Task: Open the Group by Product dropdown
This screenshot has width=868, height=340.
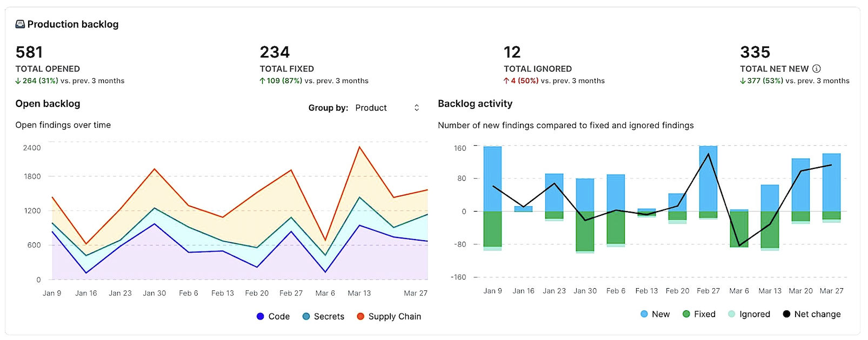Action: (x=386, y=108)
